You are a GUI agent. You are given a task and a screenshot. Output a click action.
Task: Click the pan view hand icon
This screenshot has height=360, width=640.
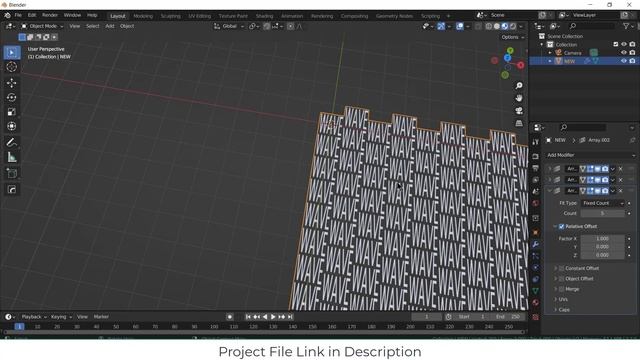(519, 98)
